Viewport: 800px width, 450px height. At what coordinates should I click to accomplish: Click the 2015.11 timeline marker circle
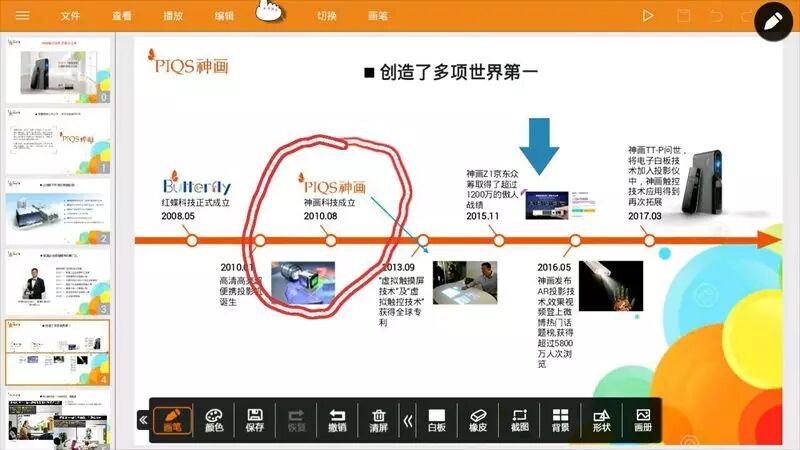(x=499, y=240)
